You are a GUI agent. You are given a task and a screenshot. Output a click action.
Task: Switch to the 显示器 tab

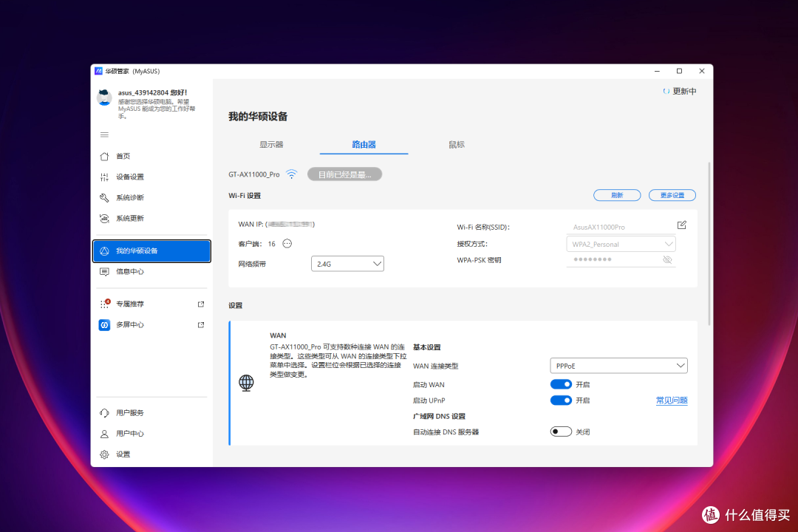pyautogui.click(x=271, y=145)
